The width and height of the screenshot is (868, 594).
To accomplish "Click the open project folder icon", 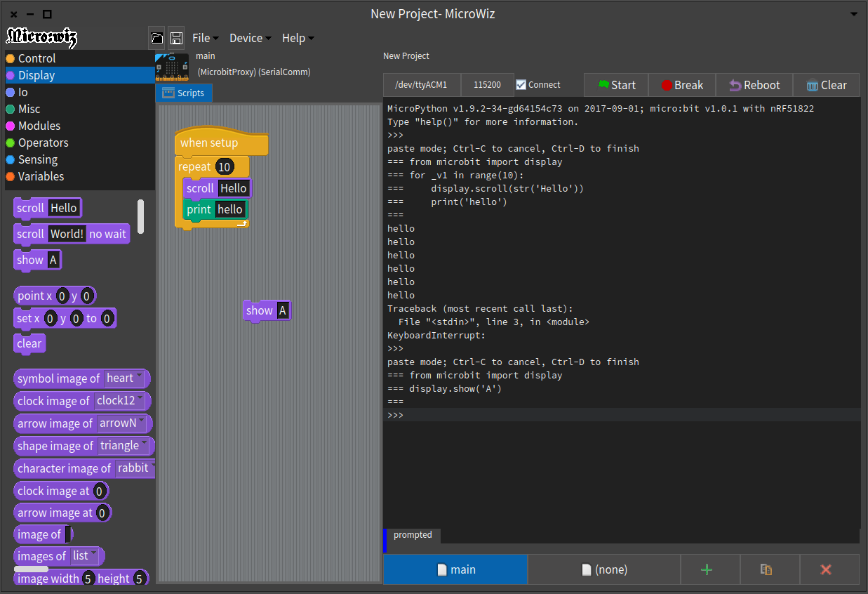I will [x=157, y=38].
